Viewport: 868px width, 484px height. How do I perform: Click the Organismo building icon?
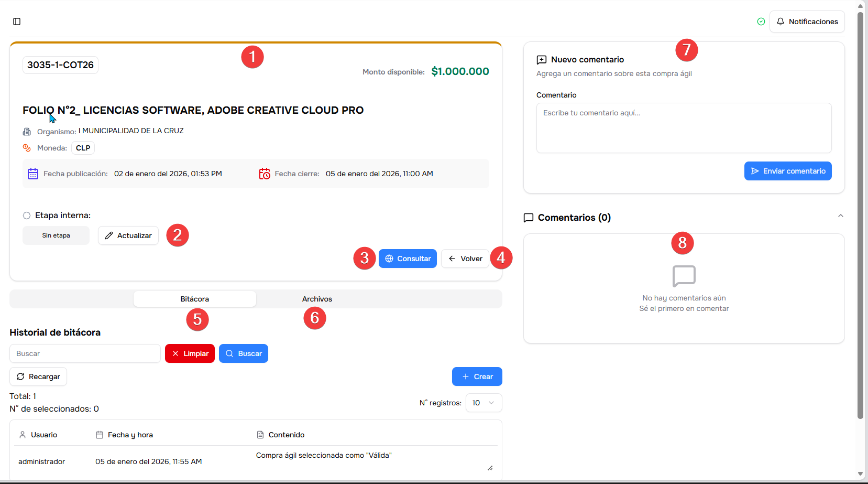tap(27, 132)
